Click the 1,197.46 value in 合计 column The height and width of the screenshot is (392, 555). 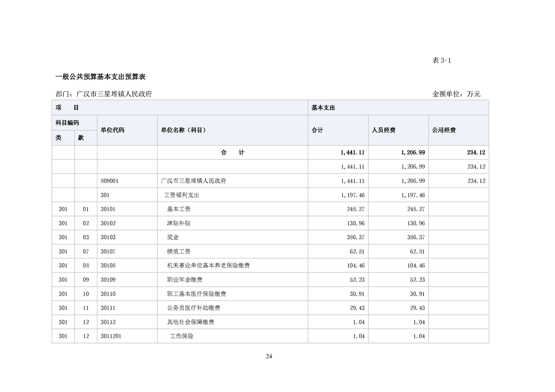(353, 195)
